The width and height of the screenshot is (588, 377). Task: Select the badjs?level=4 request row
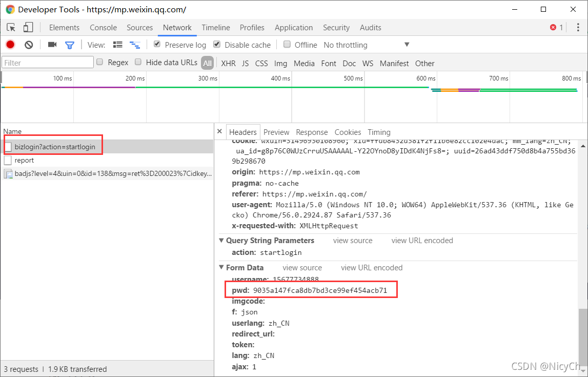tap(107, 174)
